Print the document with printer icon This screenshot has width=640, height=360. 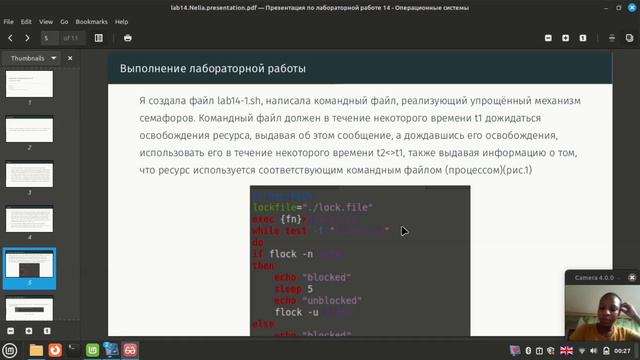coord(128,38)
